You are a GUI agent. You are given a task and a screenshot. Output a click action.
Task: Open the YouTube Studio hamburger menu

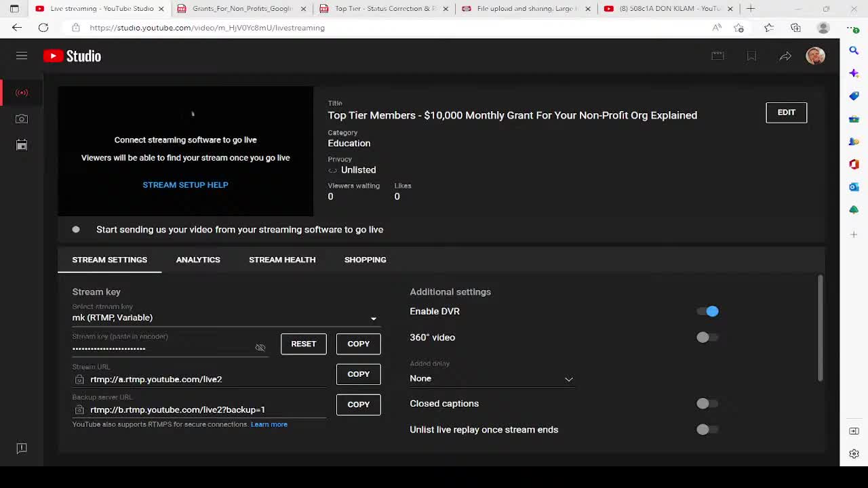click(22, 56)
